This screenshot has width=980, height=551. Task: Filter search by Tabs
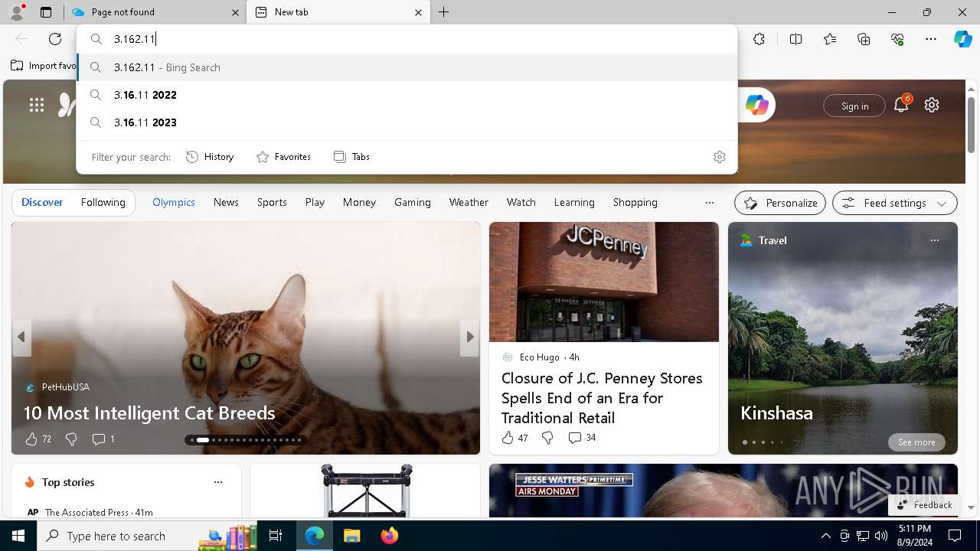click(x=351, y=156)
